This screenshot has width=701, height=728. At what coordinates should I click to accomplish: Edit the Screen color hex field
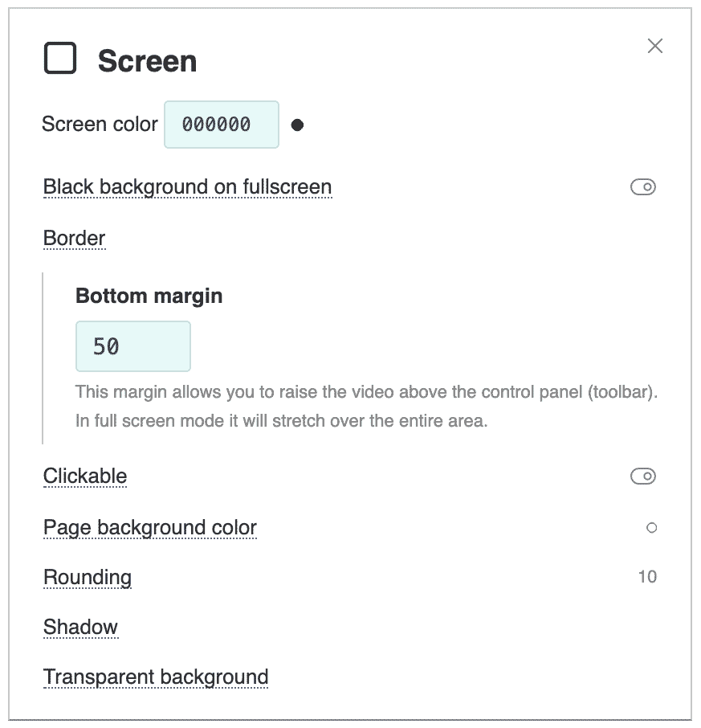pyautogui.click(x=222, y=125)
